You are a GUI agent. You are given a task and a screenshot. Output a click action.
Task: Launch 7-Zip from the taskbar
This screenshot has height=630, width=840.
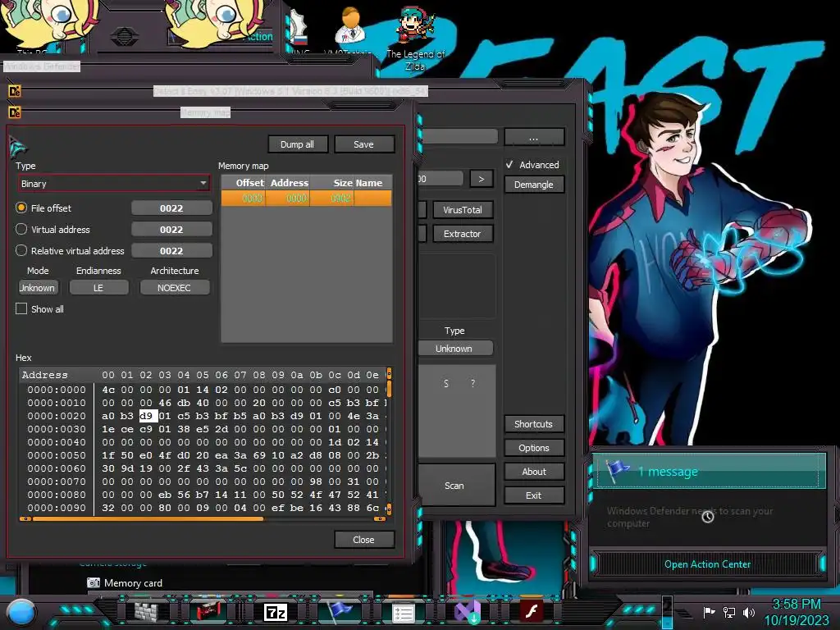click(276, 612)
